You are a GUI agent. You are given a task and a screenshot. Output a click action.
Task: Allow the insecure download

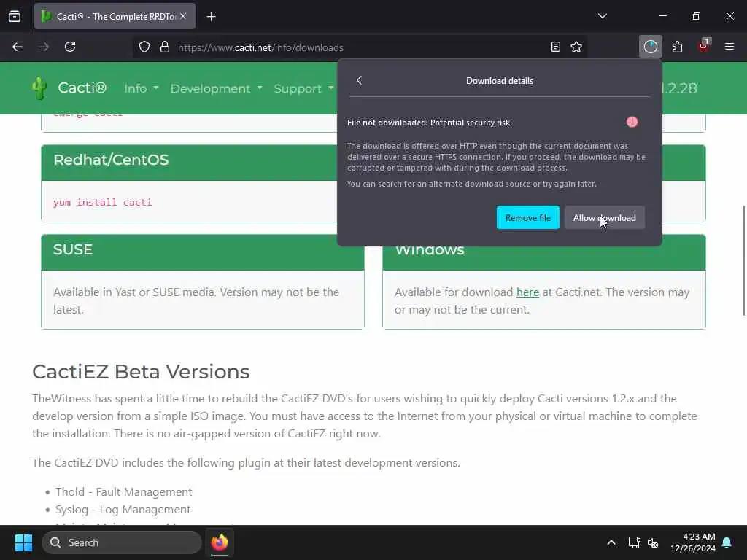(x=604, y=217)
